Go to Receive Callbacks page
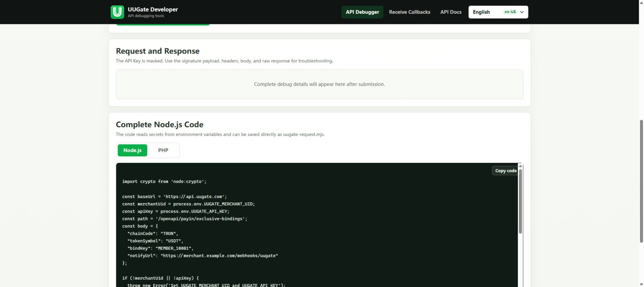644x287 pixels. coord(410,12)
